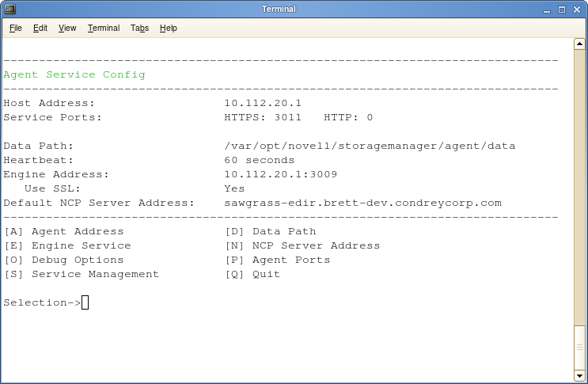Click the [Q] Quit option text
The width and height of the screenshot is (588, 384).
pyautogui.click(x=253, y=274)
